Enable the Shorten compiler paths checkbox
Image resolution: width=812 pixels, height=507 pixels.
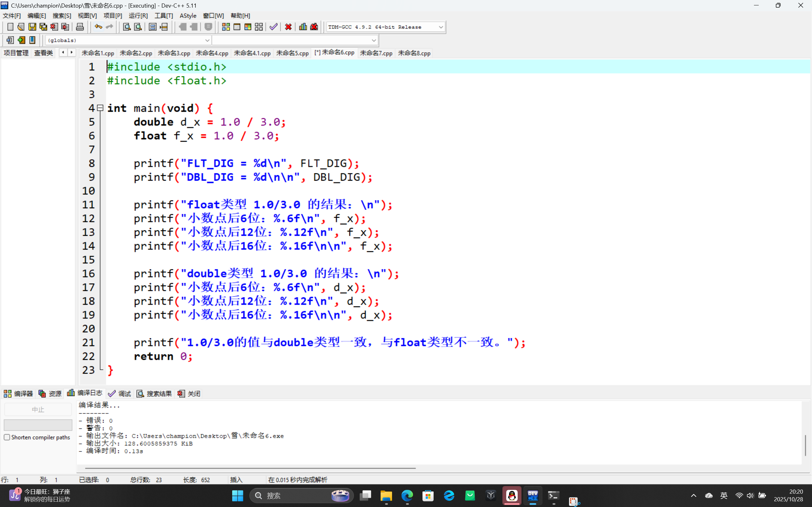click(7, 437)
